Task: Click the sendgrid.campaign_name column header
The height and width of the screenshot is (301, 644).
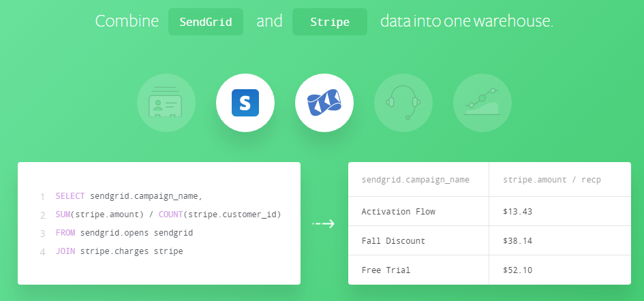Action: coord(415,180)
